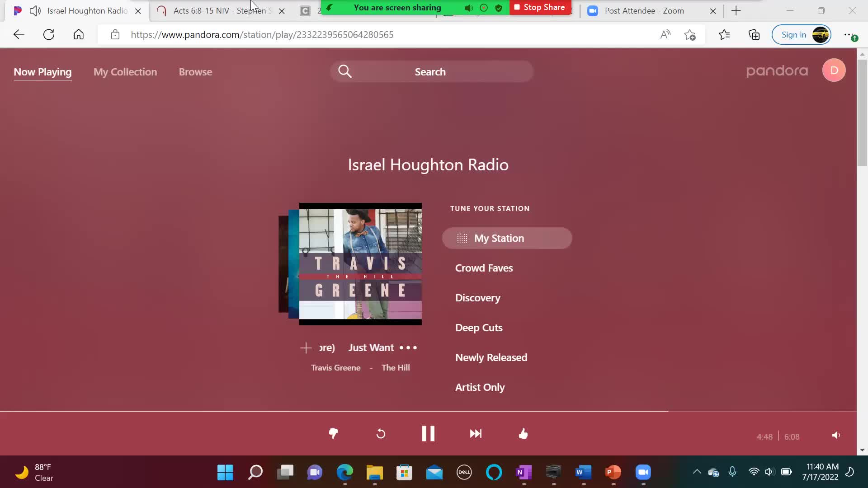Go to Now Playing tab
The width and height of the screenshot is (868, 488).
pyautogui.click(x=42, y=72)
